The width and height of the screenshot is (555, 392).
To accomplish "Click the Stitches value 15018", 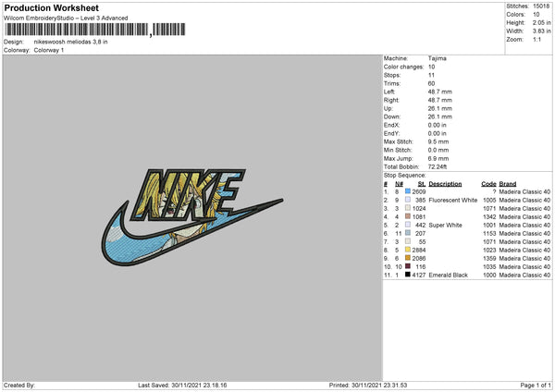I will tap(541, 6).
